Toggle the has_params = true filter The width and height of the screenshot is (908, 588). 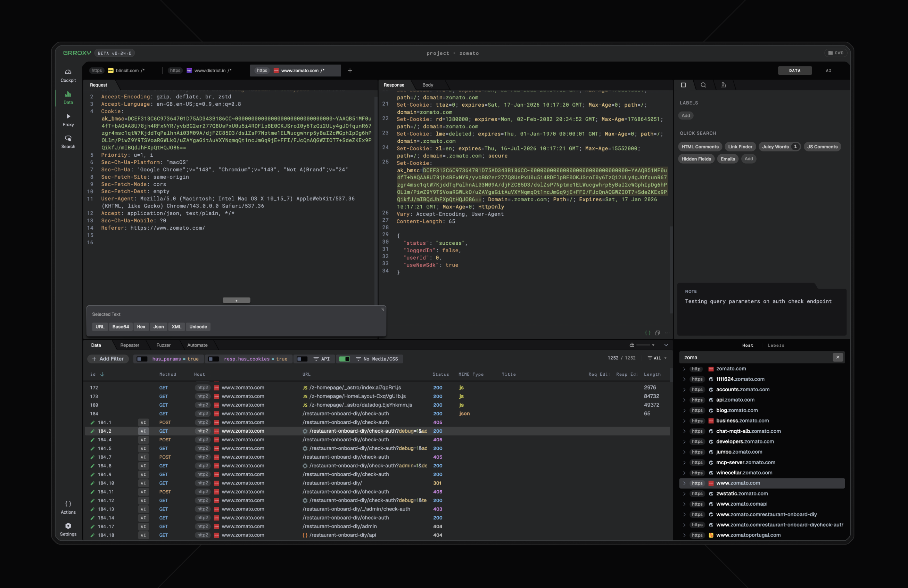pos(142,359)
